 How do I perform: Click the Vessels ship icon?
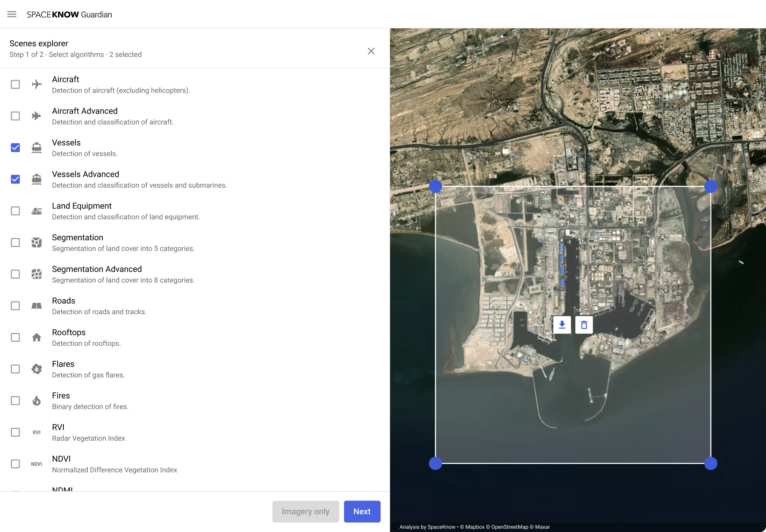point(37,148)
